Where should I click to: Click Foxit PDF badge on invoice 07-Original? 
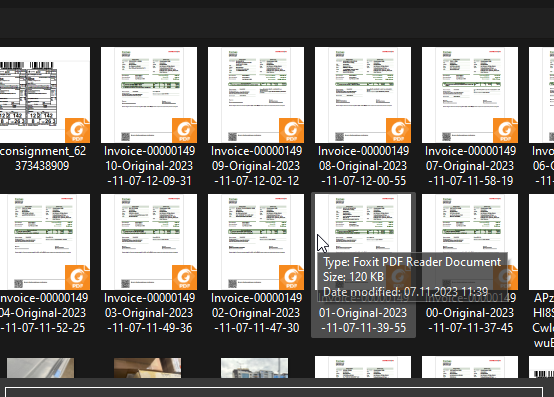click(505, 130)
